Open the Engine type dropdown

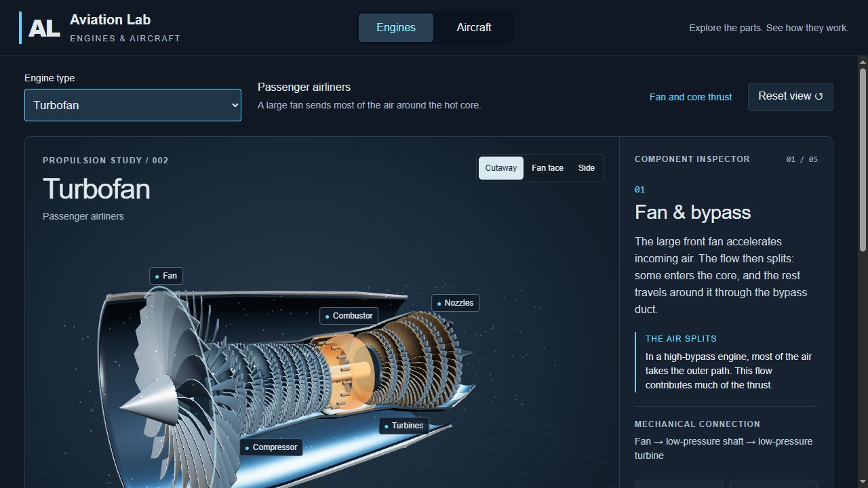pos(133,105)
